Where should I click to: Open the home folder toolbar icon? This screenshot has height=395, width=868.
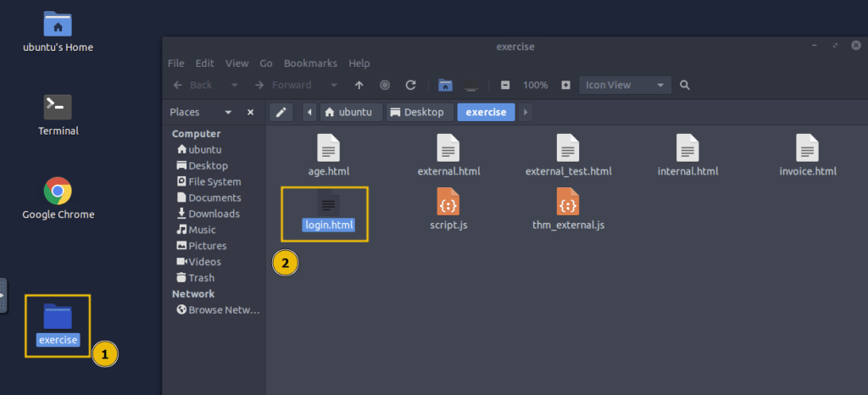[446, 86]
